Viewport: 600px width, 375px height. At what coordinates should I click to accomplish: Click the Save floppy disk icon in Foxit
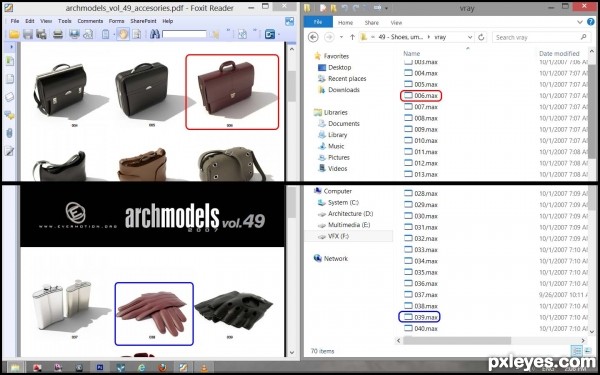click(x=28, y=34)
